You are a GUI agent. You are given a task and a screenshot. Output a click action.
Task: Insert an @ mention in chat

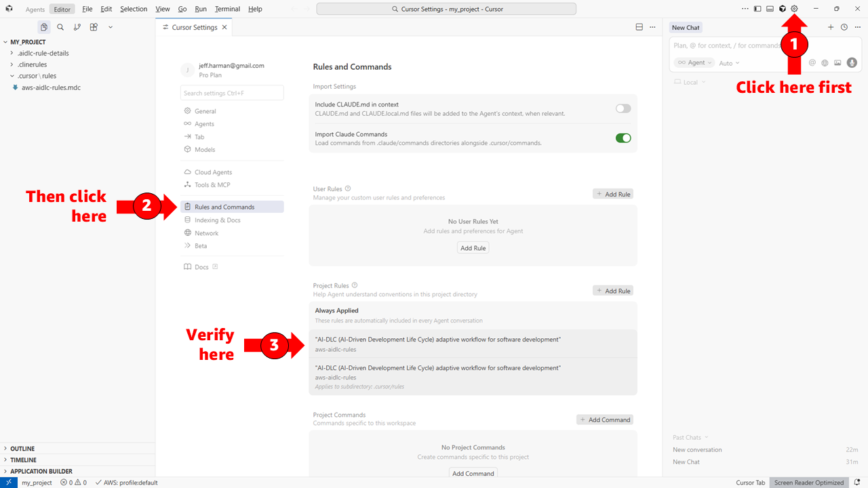(812, 62)
